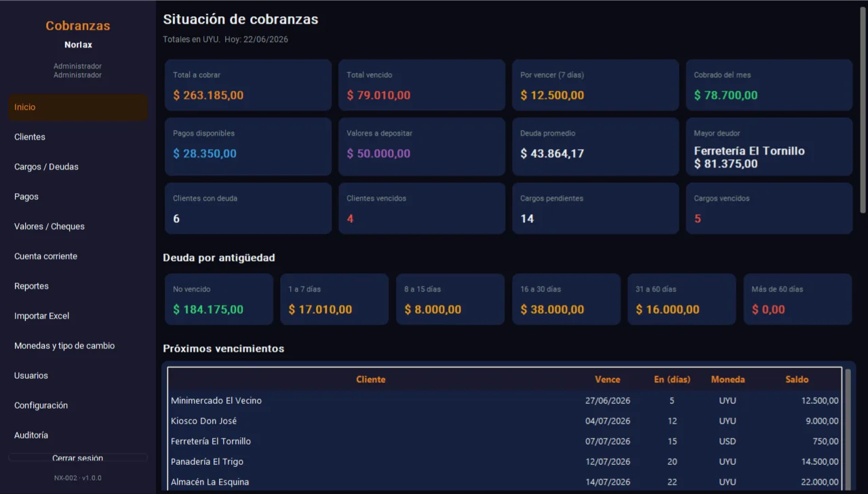Open Valores / Cheques section
Viewport: 868px width, 494px height.
point(78,226)
